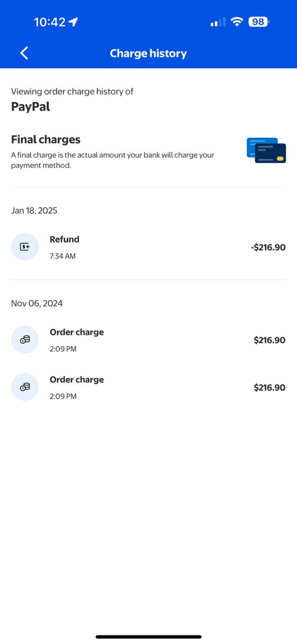Open the first Order charge label
This screenshot has width=297, height=644.
click(77, 332)
